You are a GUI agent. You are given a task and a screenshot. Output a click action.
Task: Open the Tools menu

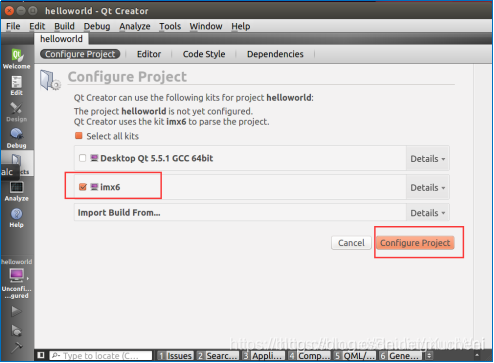click(170, 26)
